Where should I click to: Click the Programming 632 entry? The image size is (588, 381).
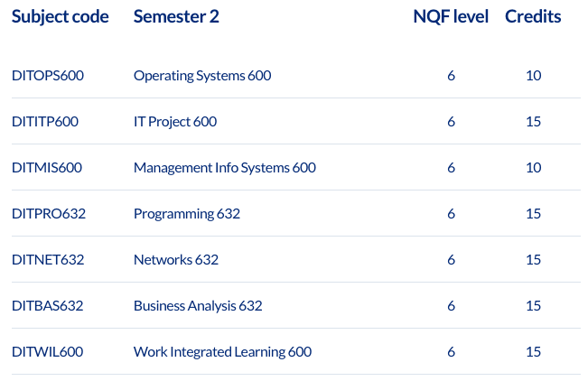187,214
